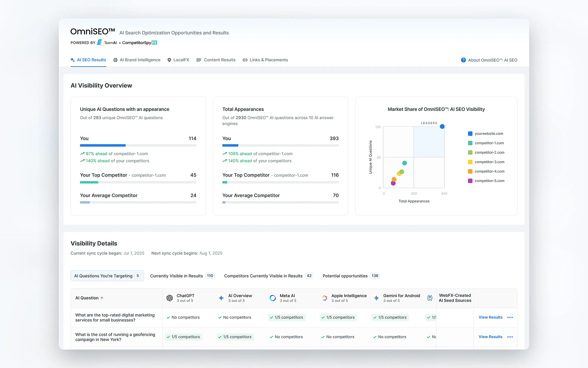Select AI Questions You're Targeting filter

click(x=107, y=276)
